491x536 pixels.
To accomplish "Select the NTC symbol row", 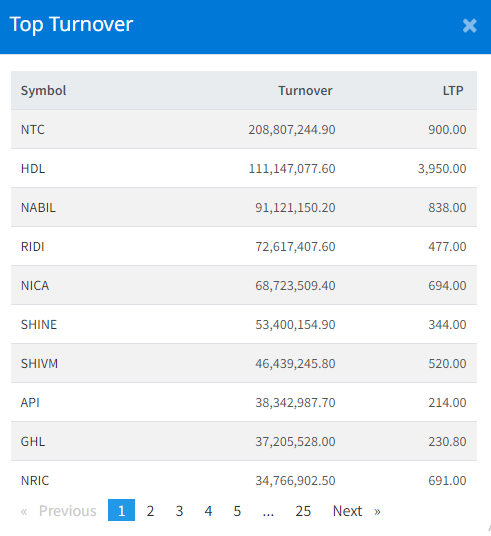I will coord(244,130).
